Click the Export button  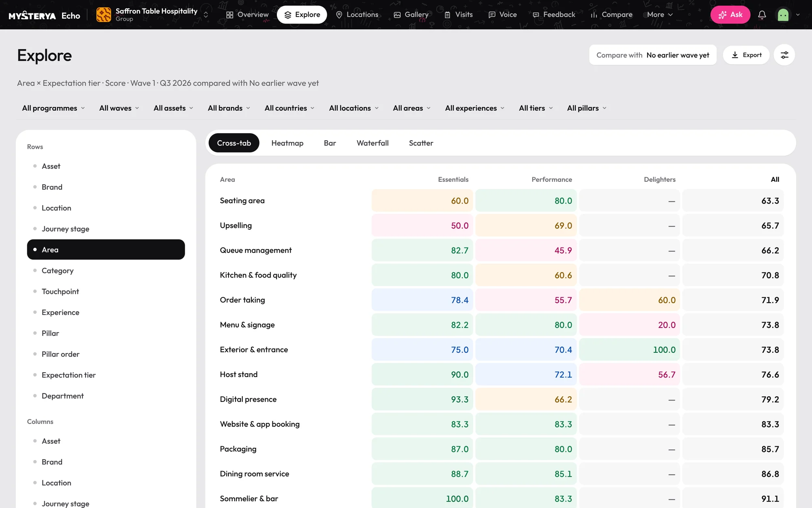(746, 55)
